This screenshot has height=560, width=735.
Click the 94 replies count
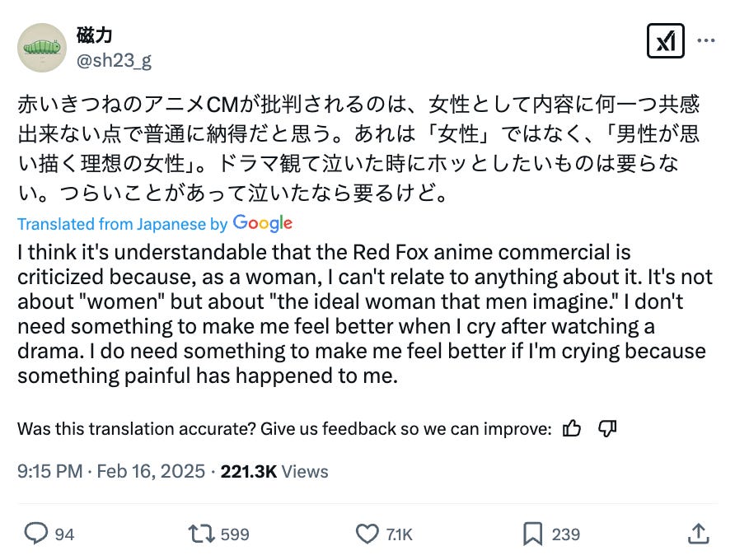click(64, 534)
